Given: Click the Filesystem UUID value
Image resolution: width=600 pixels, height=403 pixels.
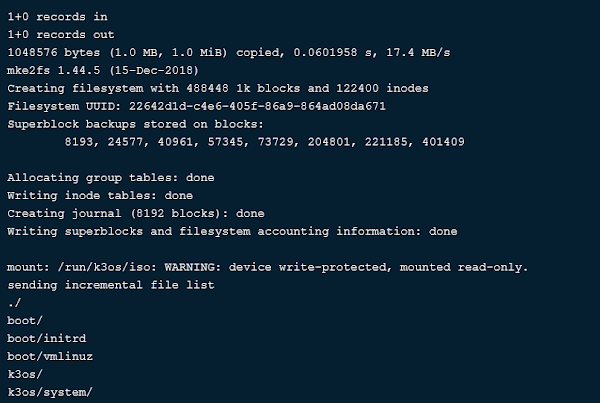Looking at the screenshot, I should pos(257,106).
